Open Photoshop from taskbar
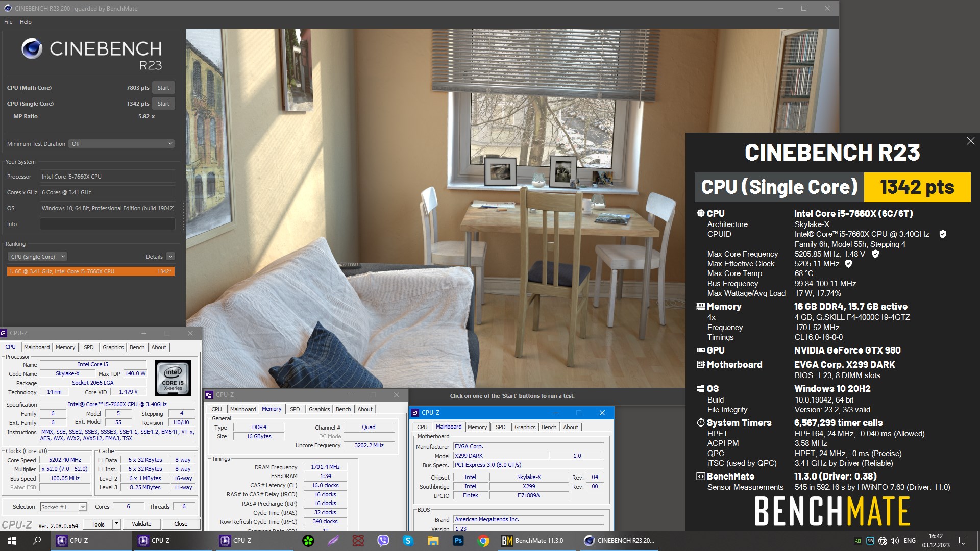This screenshot has height=551, width=980. point(458,541)
